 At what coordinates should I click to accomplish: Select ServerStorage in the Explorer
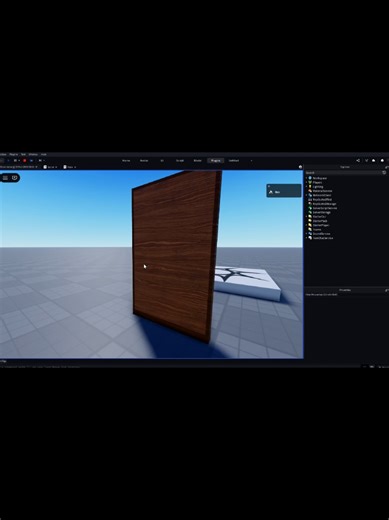coord(322,212)
